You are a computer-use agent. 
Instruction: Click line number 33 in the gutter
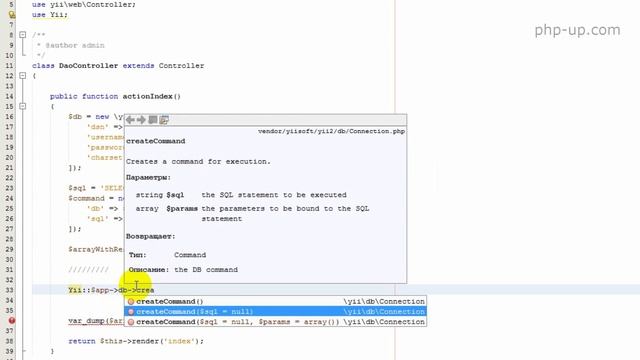(9, 290)
